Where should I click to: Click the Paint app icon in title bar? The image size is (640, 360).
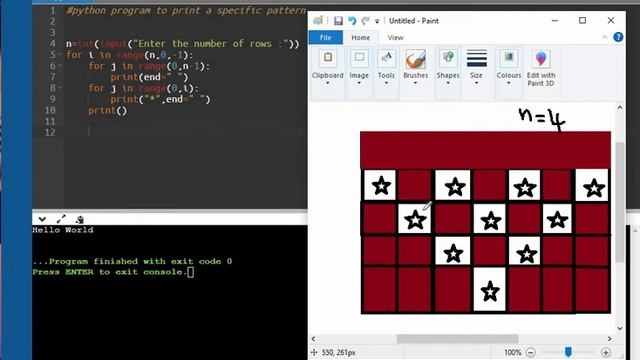tap(318, 21)
